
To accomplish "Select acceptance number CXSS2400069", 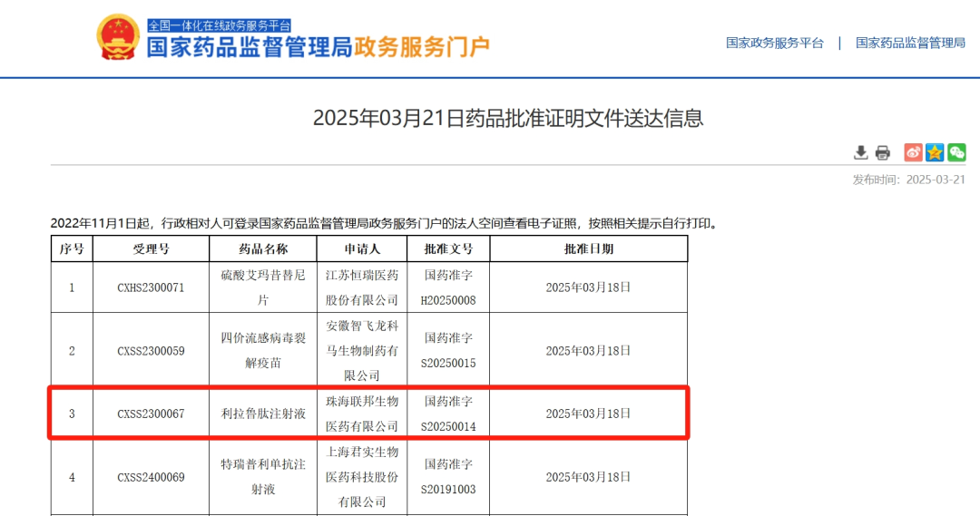I will point(151,477).
